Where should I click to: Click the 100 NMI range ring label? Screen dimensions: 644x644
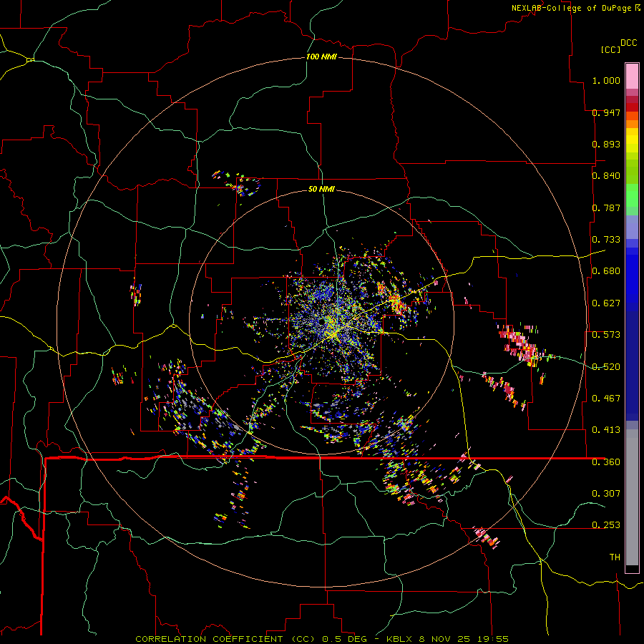point(321,57)
